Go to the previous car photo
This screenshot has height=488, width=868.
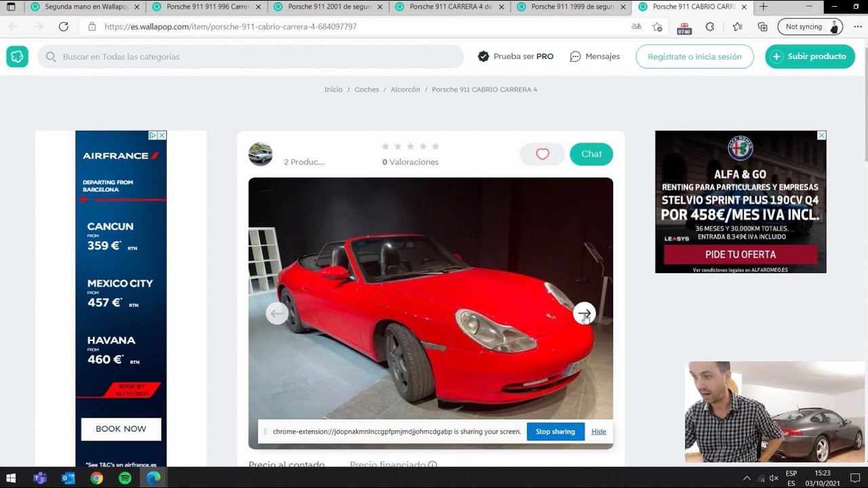[277, 313]
